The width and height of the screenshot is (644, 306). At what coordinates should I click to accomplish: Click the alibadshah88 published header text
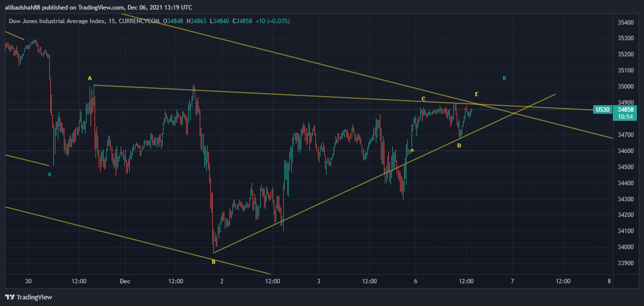point(98,7)
